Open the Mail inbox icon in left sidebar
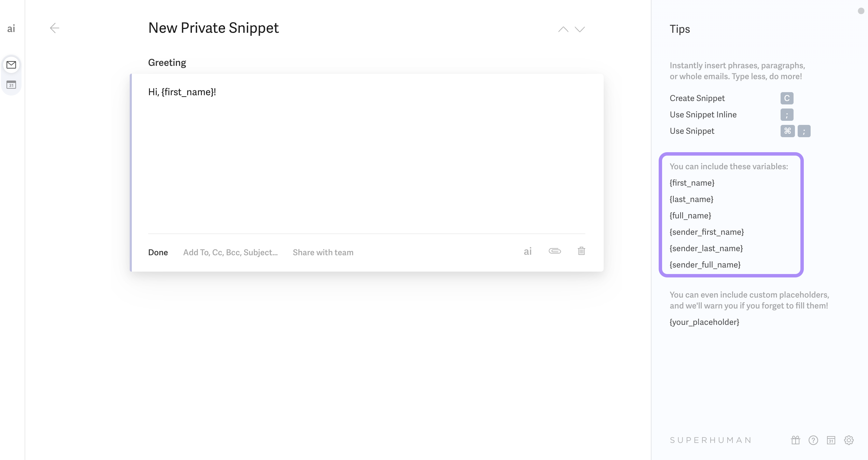This screenshot has width=868, height=460. [x=11, y=65]
